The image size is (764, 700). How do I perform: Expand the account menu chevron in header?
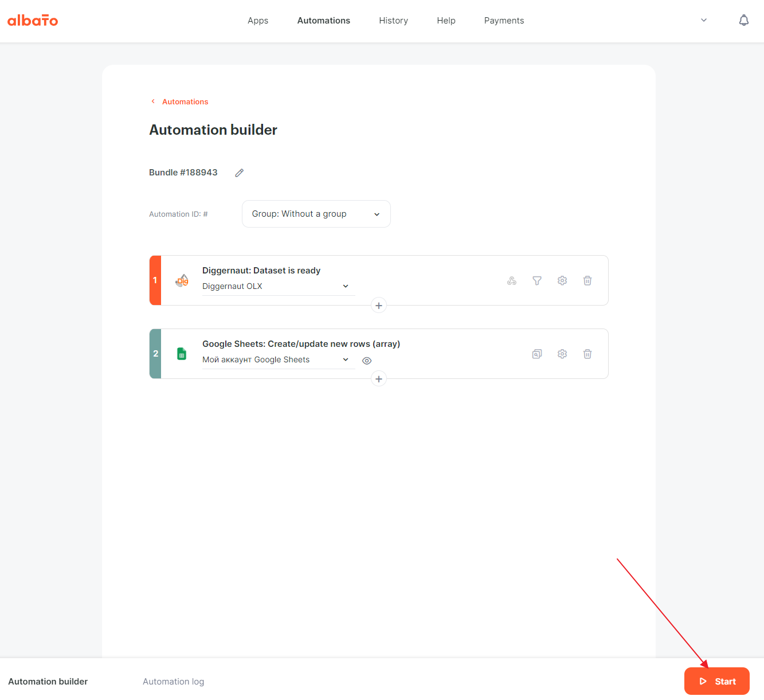pyautogui.click(x=704, y=20)
